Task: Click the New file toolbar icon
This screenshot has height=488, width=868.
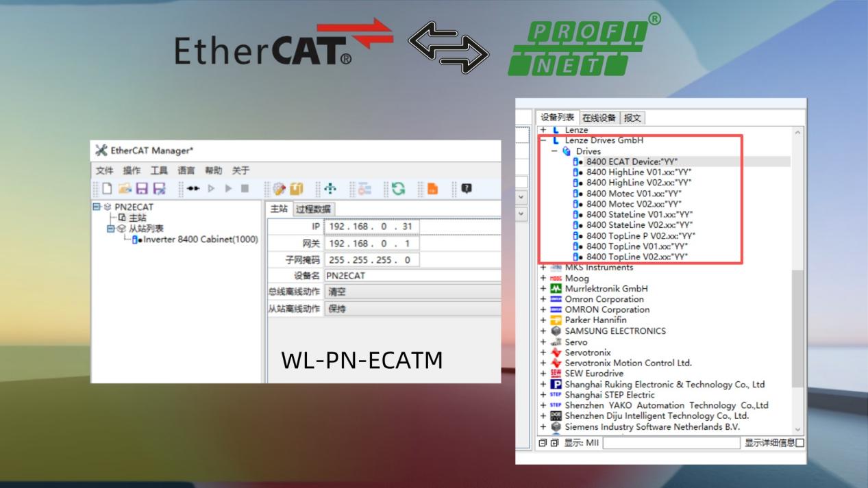Action: (x=108, y=188)
